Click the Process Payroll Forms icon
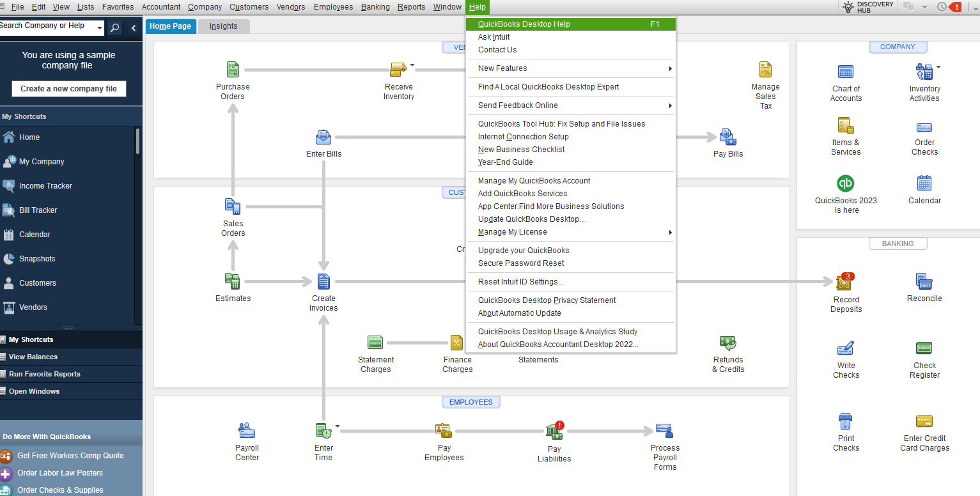 click(664, 431)
